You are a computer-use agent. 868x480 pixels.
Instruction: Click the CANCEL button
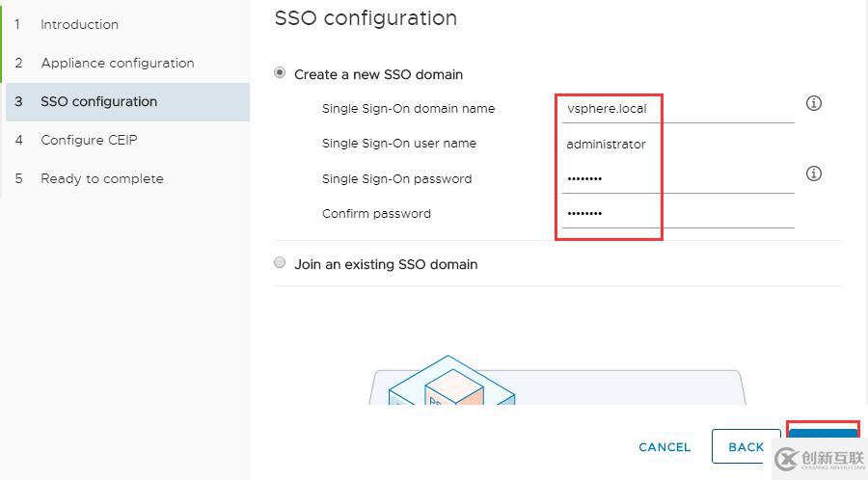665,447
